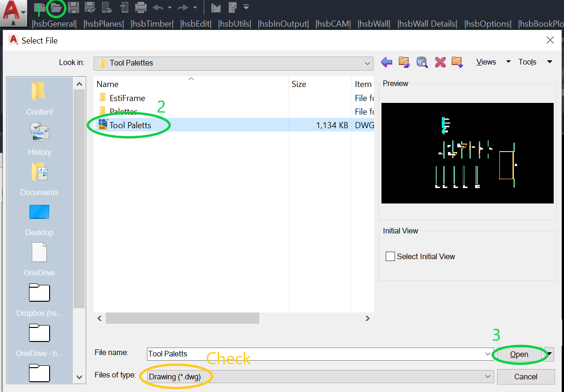Screen dimensions: 564x392
Task: Close the Select File dialog
Action: pyautogui.click(x=550, y=40)
